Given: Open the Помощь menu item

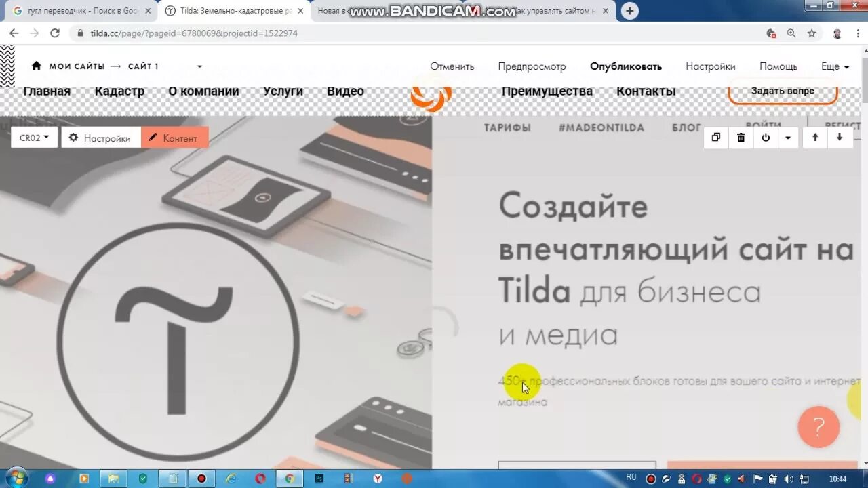Looking at the screenshot, I should point(778,66).
